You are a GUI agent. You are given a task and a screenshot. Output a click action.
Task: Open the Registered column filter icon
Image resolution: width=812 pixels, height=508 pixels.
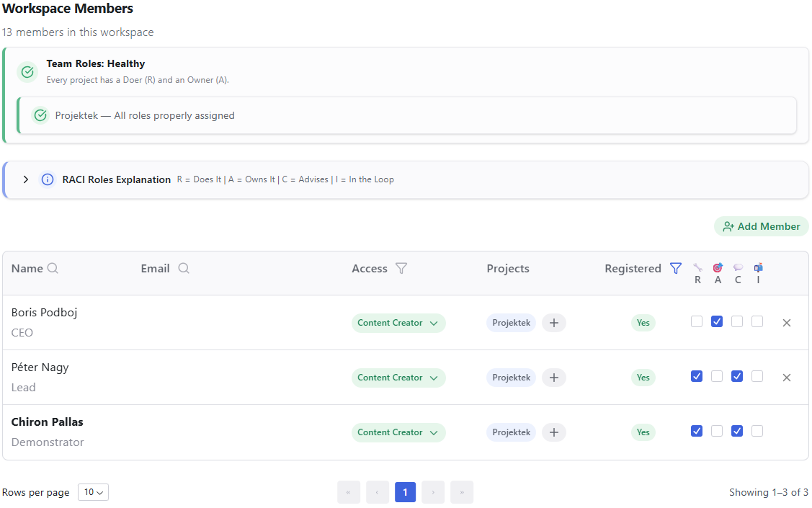coord(676,268)
